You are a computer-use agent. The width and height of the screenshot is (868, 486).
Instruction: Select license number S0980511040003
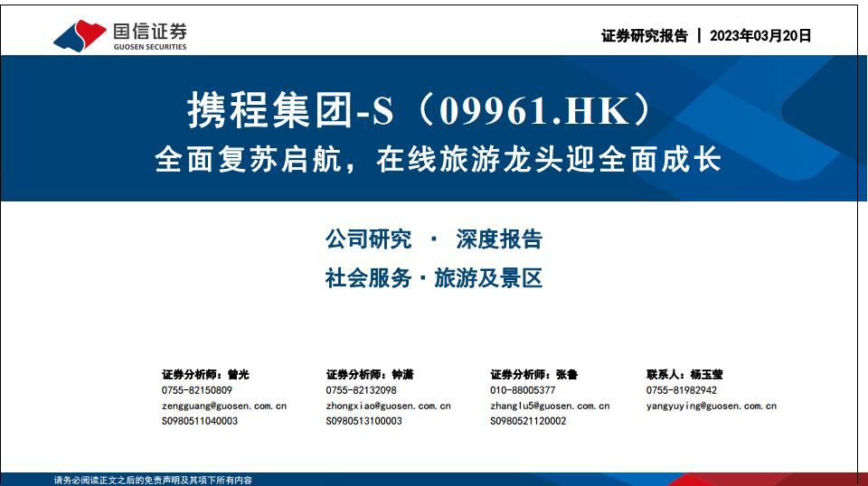(x=200, y=421)
